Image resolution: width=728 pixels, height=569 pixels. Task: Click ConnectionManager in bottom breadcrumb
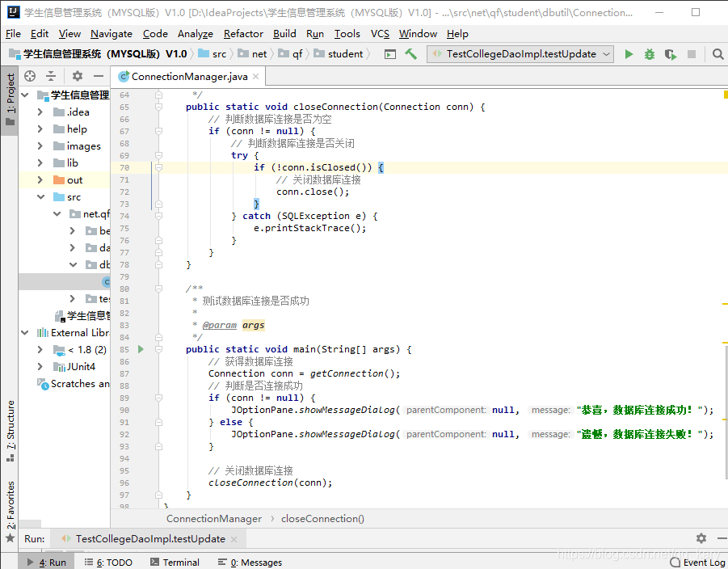[214, 519]
